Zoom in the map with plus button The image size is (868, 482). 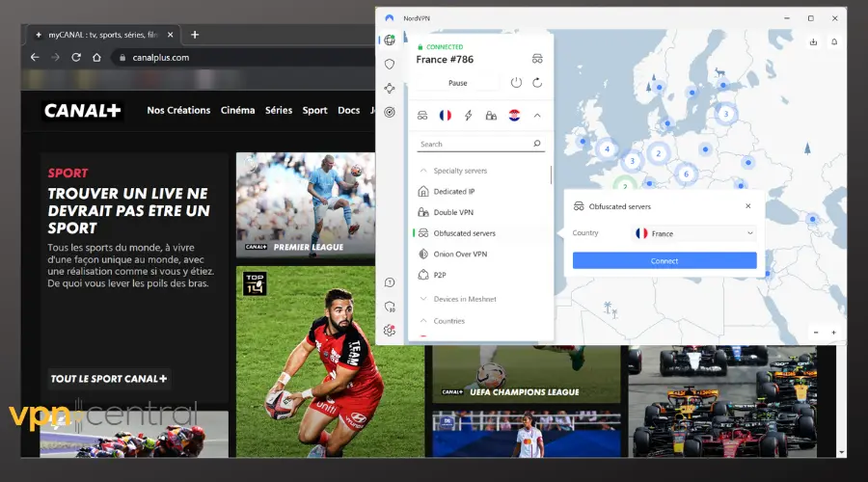833,333
